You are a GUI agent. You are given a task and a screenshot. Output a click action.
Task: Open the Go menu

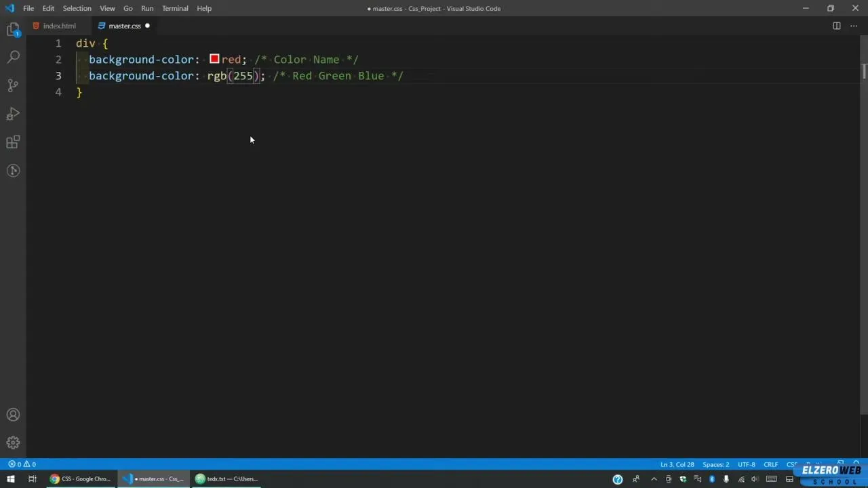tap(127, 8)
